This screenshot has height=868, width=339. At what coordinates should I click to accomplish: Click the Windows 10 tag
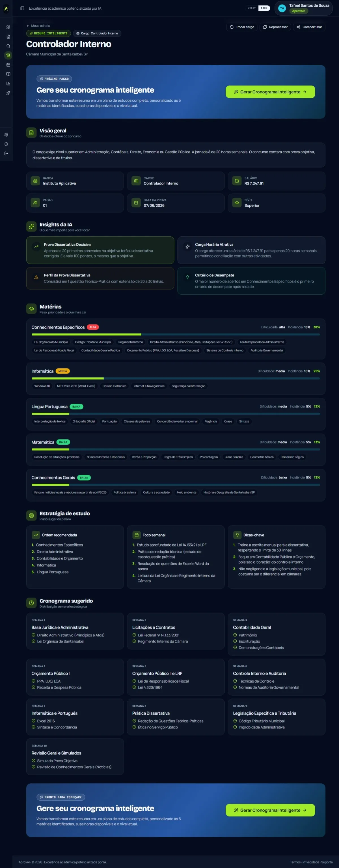(42, 386)
